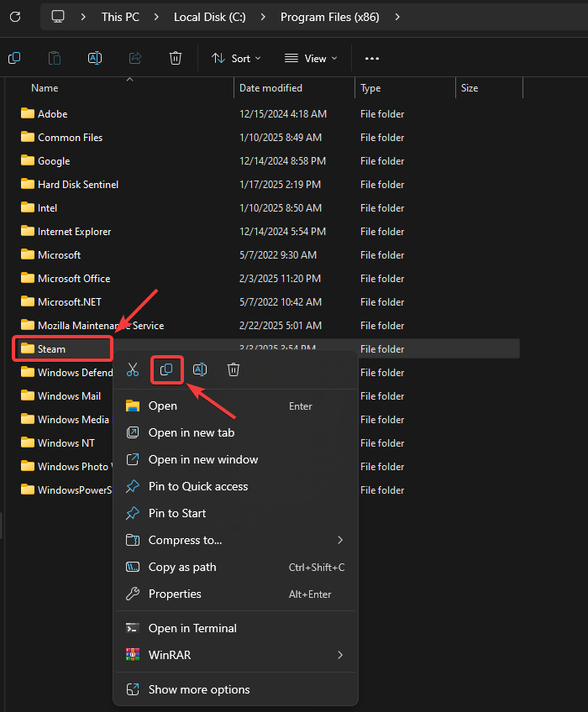588x712 pixels.
Task: Choose Copy as path menu entry
Action: click(182, 567)
